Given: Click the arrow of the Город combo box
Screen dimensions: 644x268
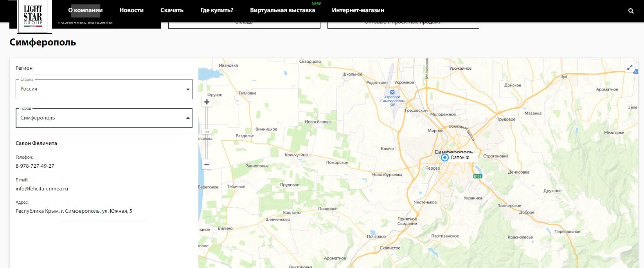Looking at the screenshot, I should tap(188, 118).
